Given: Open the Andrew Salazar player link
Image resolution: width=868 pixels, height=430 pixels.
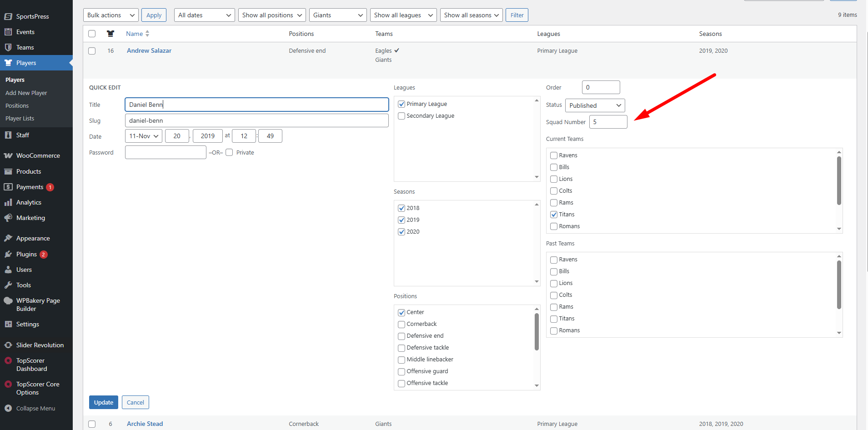Looking at the screenshot, I should [x=149, y=50].
